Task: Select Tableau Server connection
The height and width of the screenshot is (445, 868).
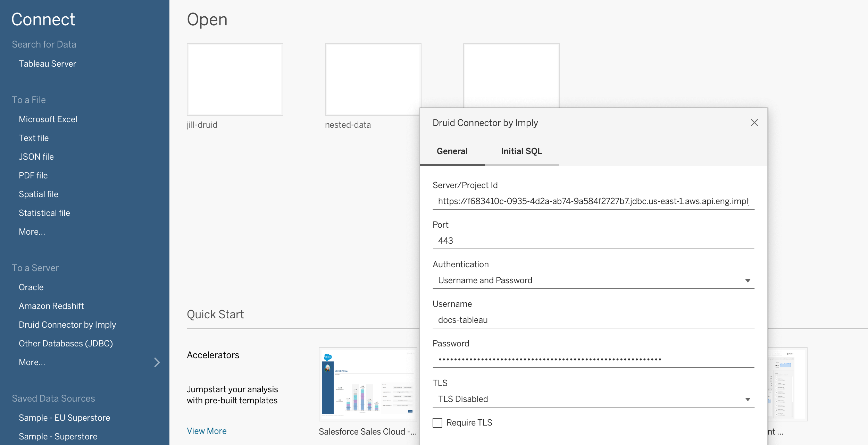Action: [47, 64]
